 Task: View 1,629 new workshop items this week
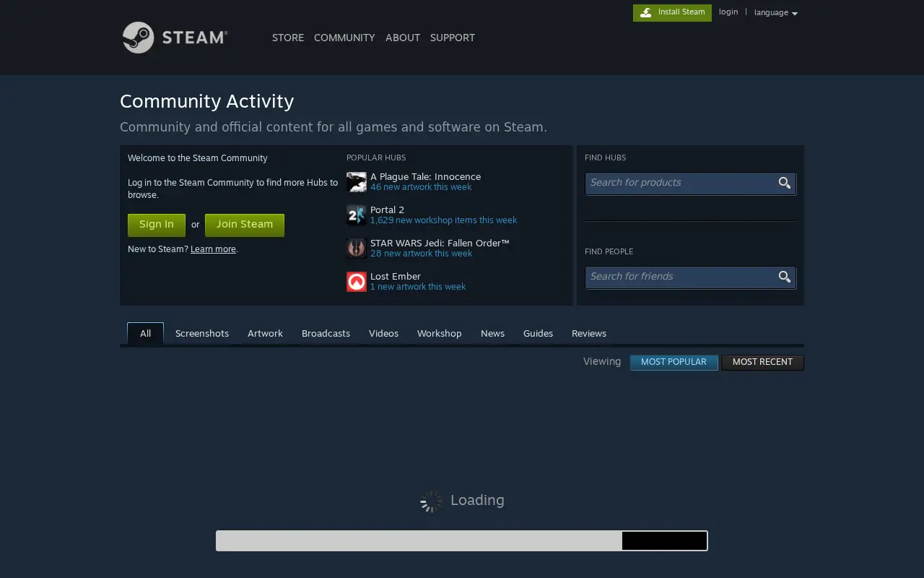coord(443,220)
